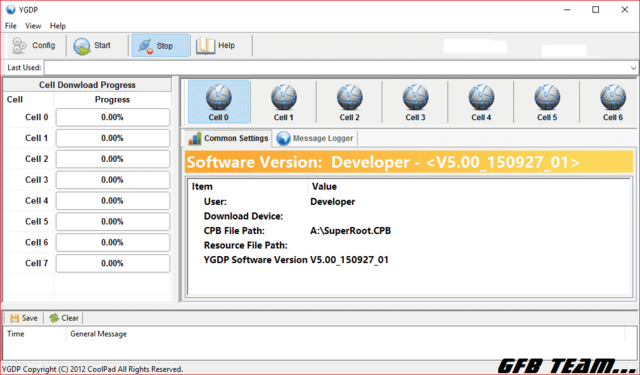Switch to the Common Settings tab
Viewport: 640px width, 375px height.
pyautogui.click(x=228, y=138)
